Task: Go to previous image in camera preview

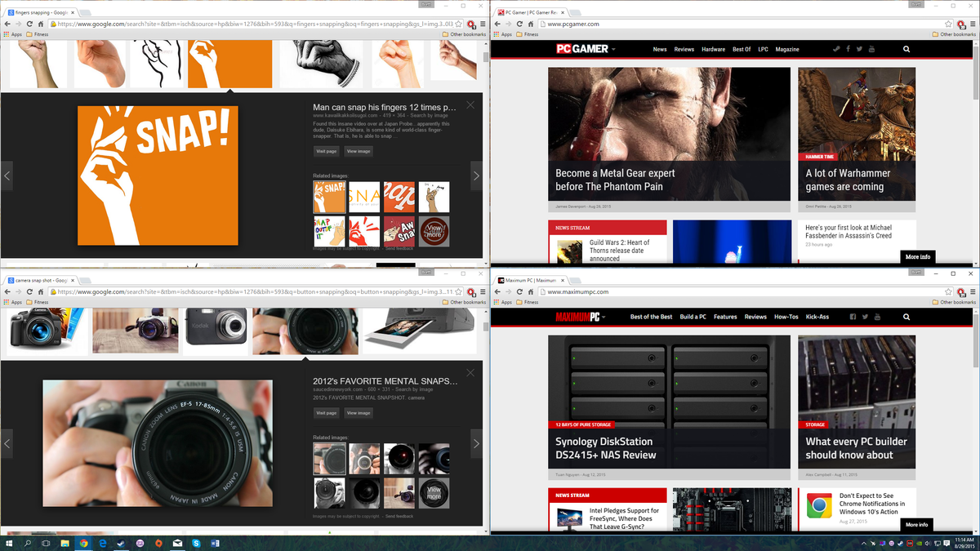Action: [x=7, y=443]
